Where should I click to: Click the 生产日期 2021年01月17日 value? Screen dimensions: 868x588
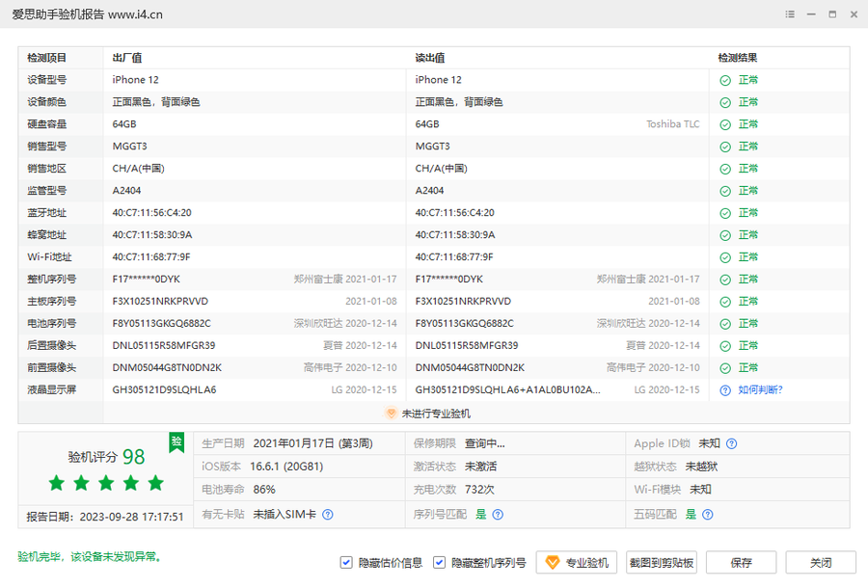click(312, 443)
